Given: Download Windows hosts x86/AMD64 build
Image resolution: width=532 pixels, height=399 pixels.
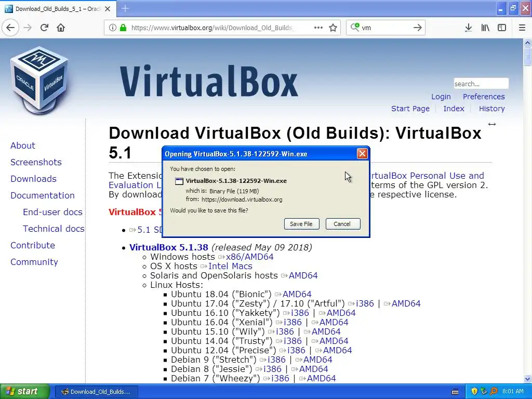Looking at the screenshot, I should pos(250,257).
